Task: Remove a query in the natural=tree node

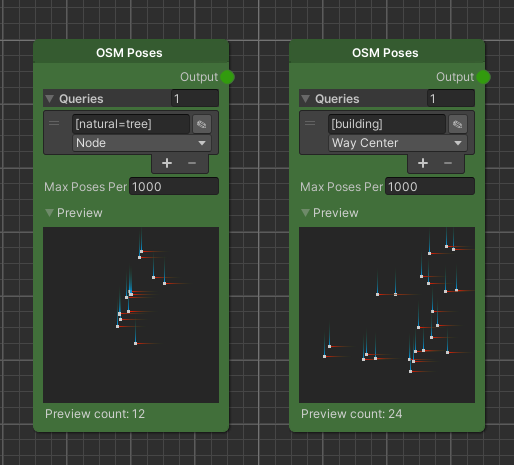Action: 192,163
